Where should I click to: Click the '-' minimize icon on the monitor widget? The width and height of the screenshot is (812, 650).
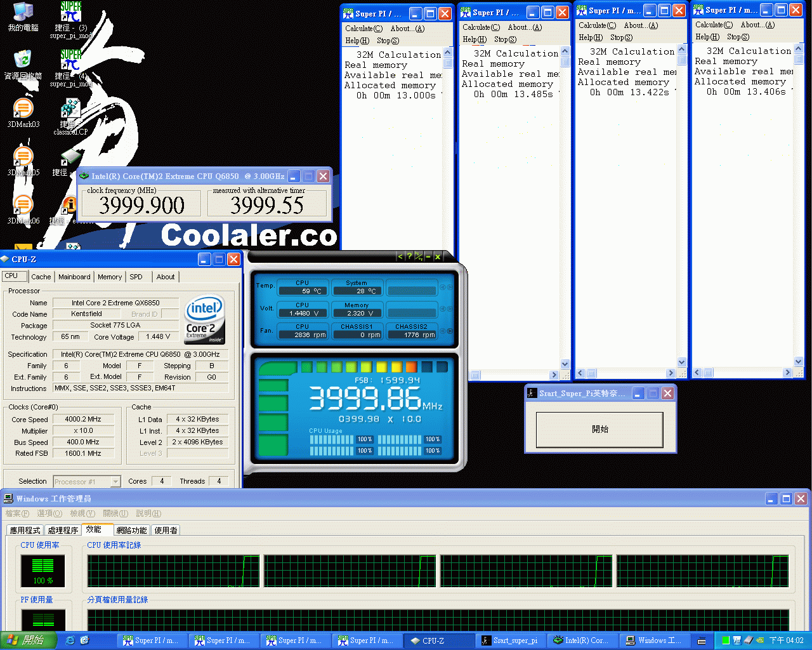(428, 256)
